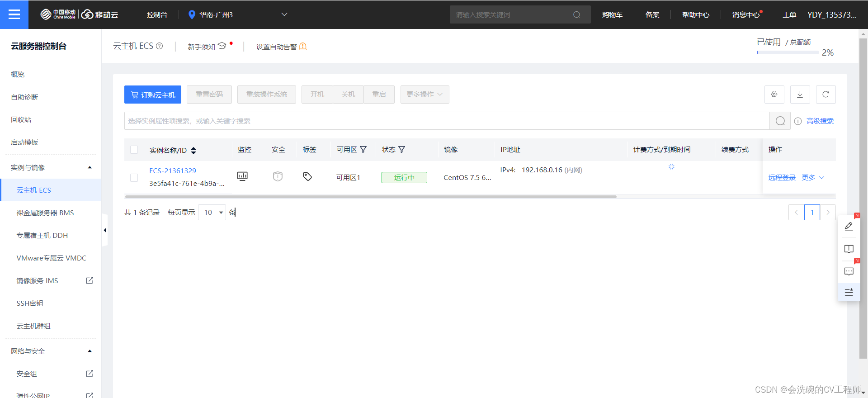
Task: Click the shutdown button
Action: [x=348, y=95]
